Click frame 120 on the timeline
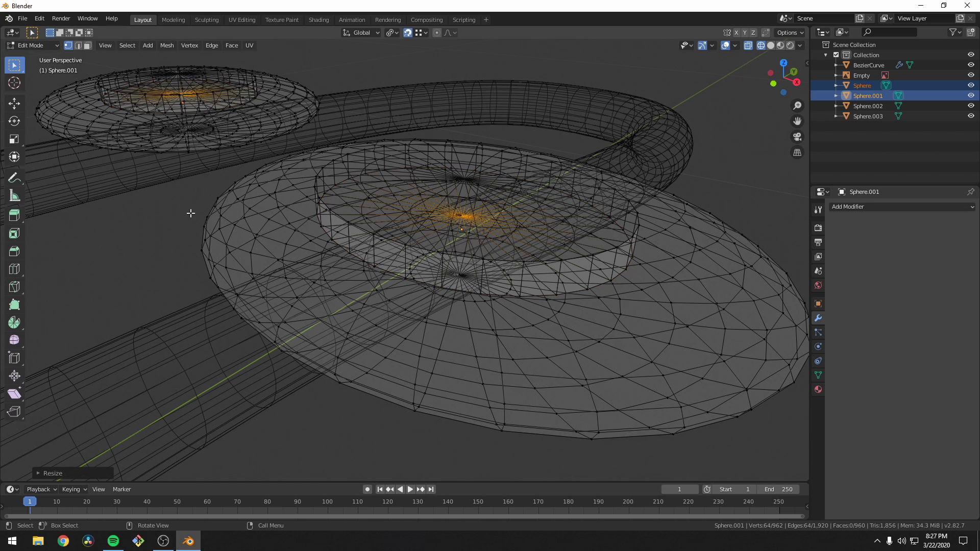Image resolution: width=980 pixels, height=551 pixels. click(387, 502)
